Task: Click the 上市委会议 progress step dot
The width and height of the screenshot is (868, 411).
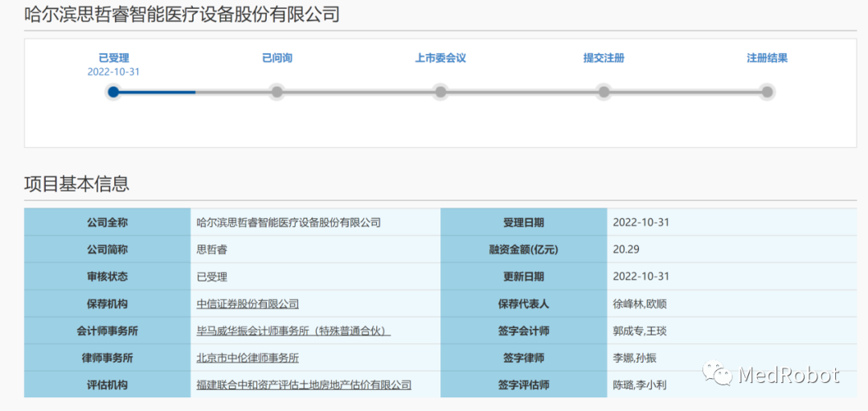Action: 440,92
